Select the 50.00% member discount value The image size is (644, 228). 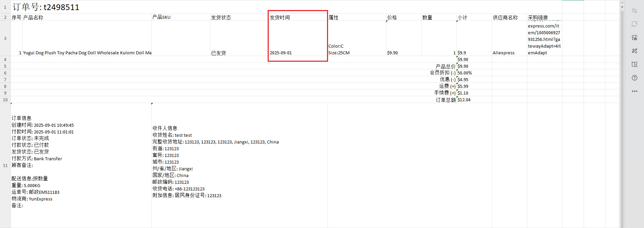[x=474, y=73]
